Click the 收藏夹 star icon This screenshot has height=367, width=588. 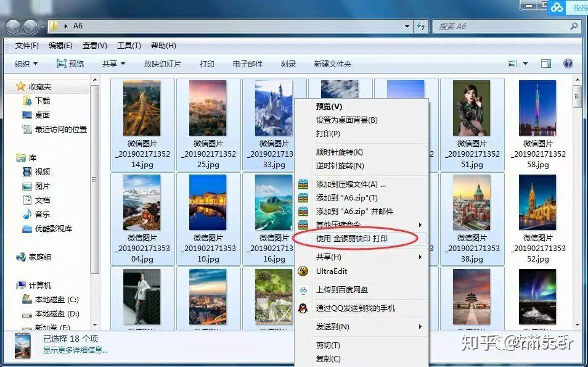[x=20, y=87]
